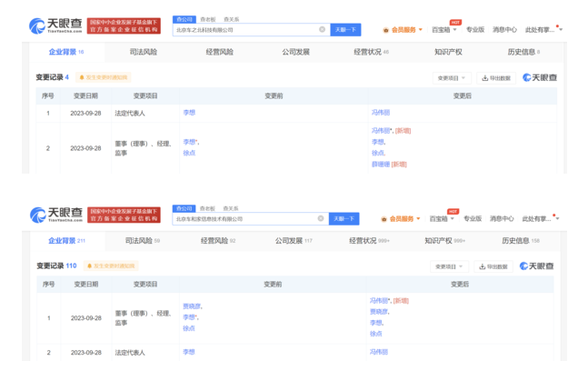Click the bell notify icon beside 变更记录 110
Screen dimensions: 588x381
89,266
